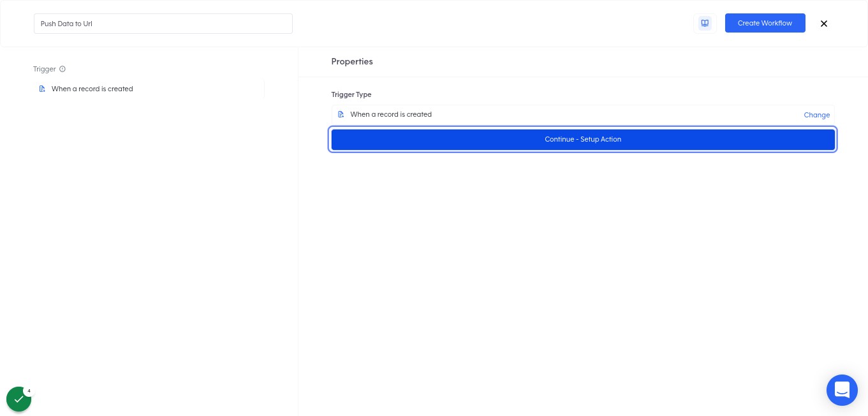Open the chat messenger bubble
868x416 pixels.
coord(842,390)
